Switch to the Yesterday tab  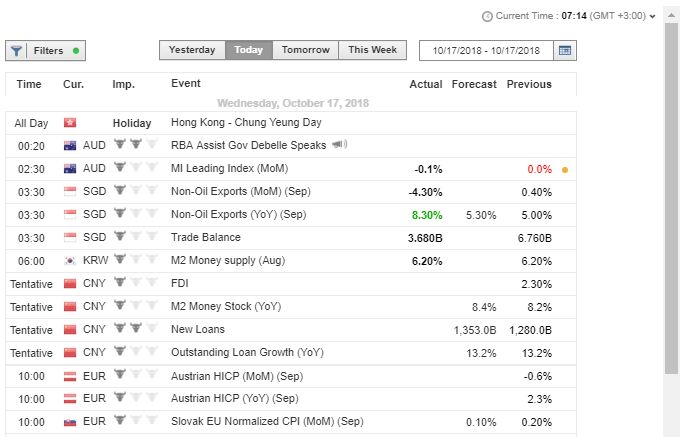(192, 50)
